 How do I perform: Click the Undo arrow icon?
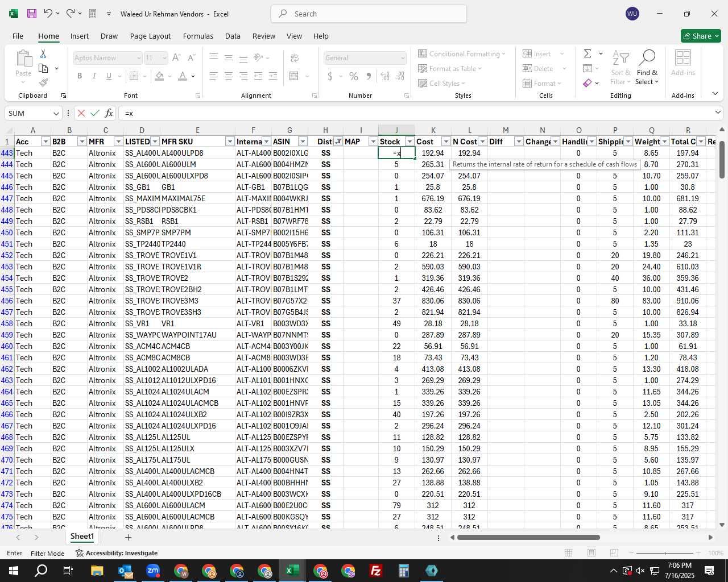[48, 14]
